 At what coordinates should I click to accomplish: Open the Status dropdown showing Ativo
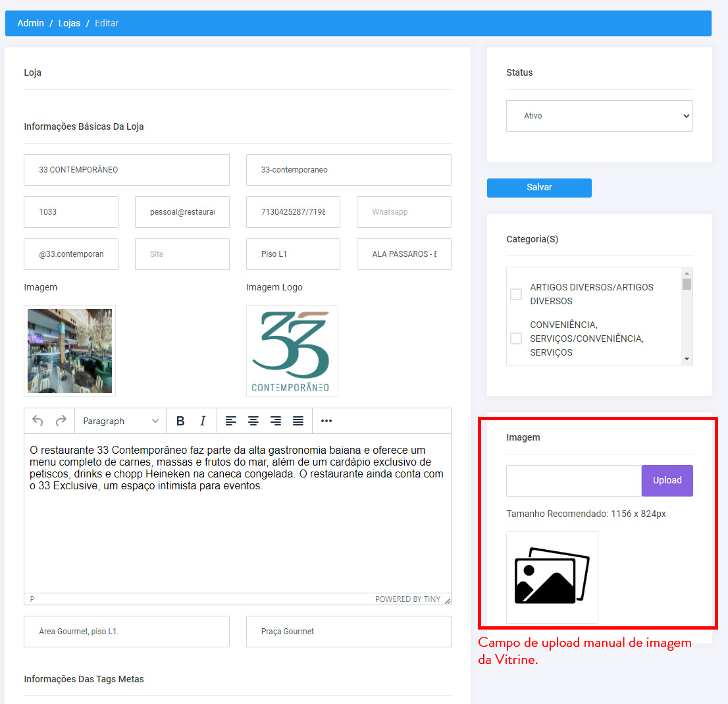(x=600, y=116)
